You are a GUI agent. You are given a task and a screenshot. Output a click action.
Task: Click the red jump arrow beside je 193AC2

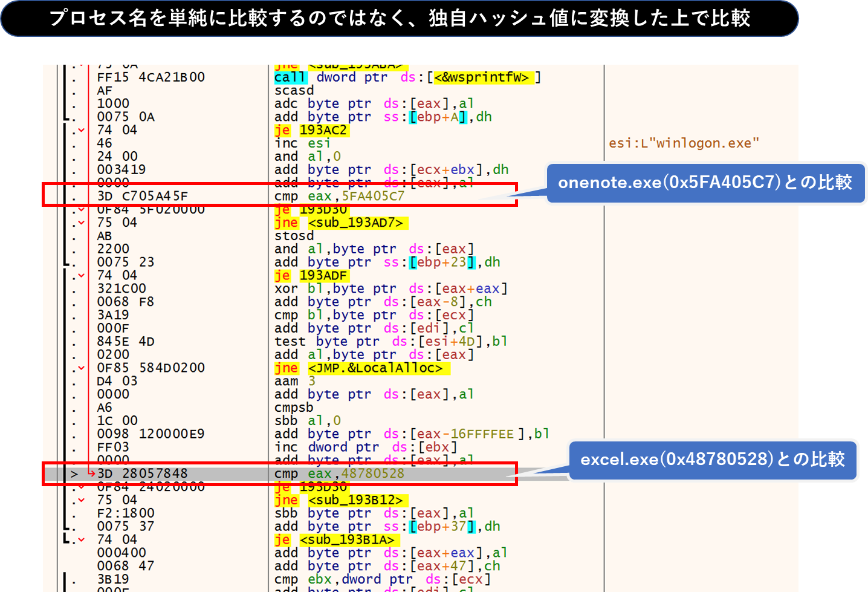82,130
